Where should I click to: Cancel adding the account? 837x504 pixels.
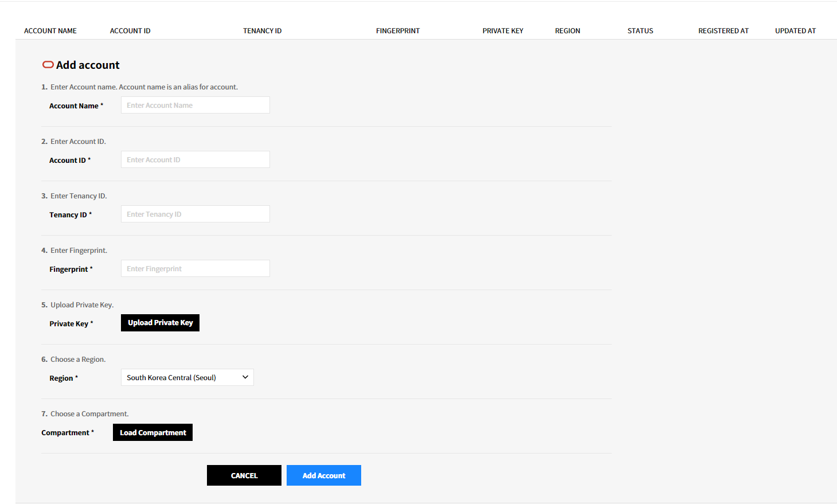[x=244, y=475]
